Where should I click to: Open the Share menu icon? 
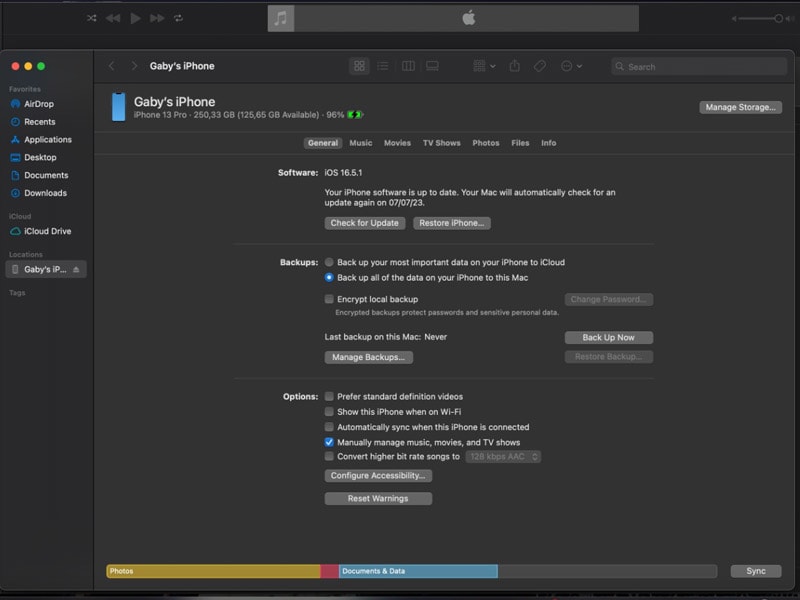(x=515, y=66)
